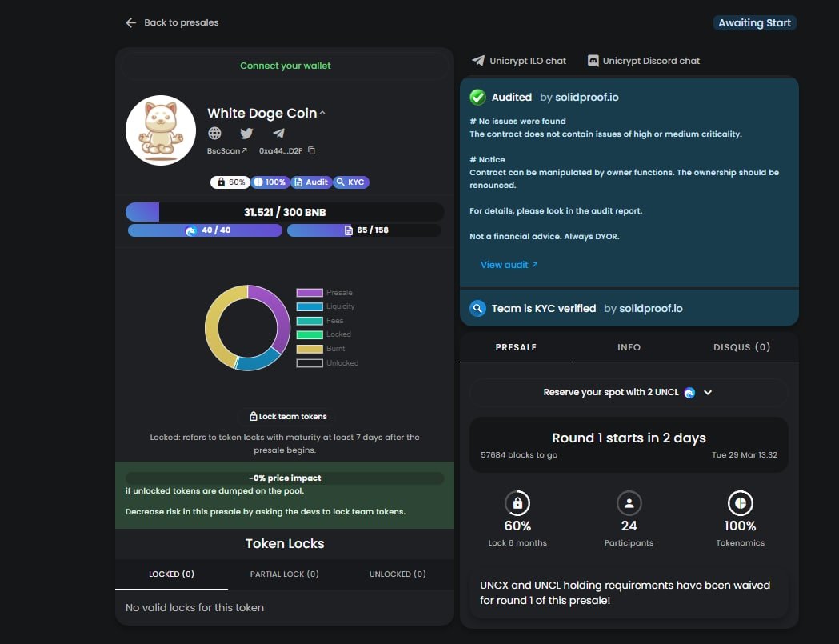The image size is (839, 644).
Task: Click the 60% lock circle icon
Action: click(517, 503)
